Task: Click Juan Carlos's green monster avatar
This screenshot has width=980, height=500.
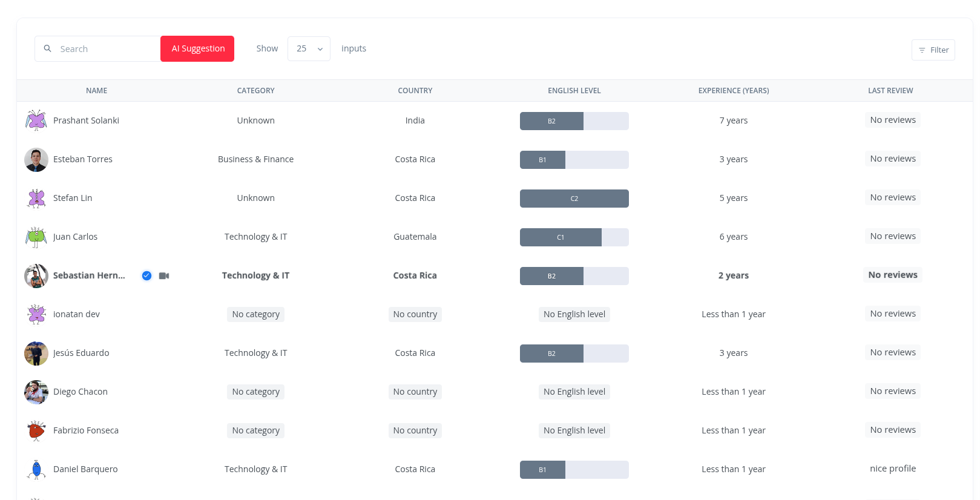Action: point(36,237)
